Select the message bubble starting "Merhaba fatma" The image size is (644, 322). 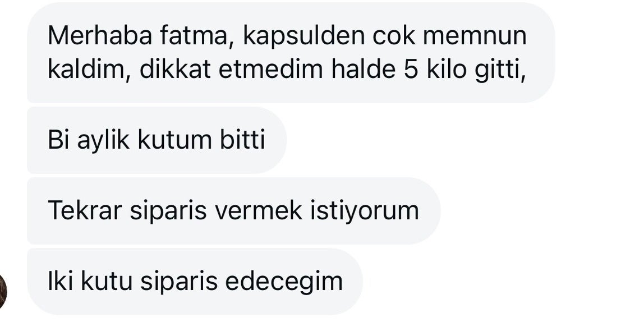click(291, 53)
